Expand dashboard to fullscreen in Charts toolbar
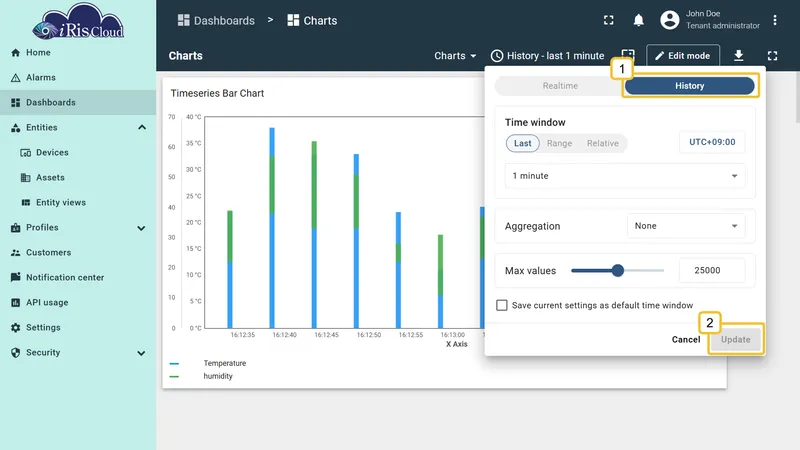Image resolution: width=800 pixels, height=450 pixels. click(x=772, y=56)
